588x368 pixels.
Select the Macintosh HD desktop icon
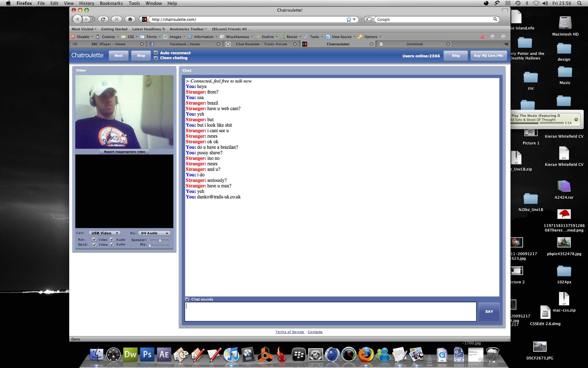tap(565, 26)
